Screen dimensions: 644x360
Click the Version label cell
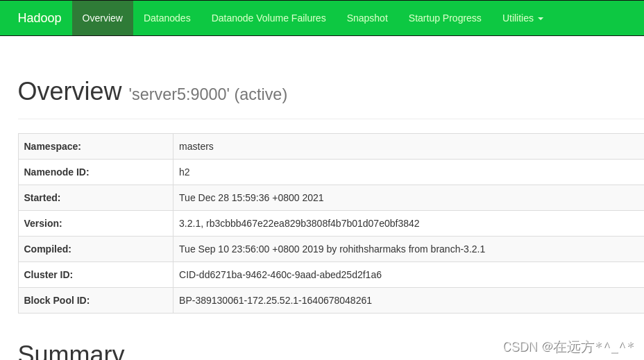click(96, 223)
